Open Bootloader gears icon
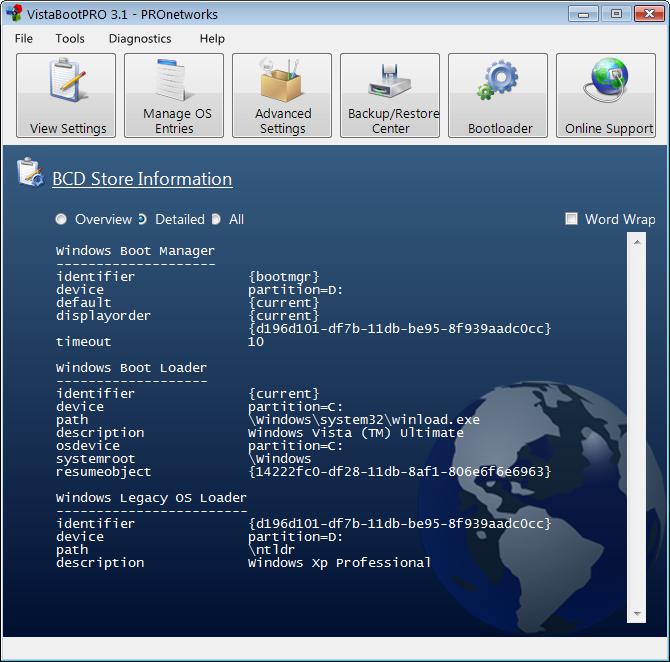Screen dimensions: 670x662 pyautogui.click(x=497, y=80)
